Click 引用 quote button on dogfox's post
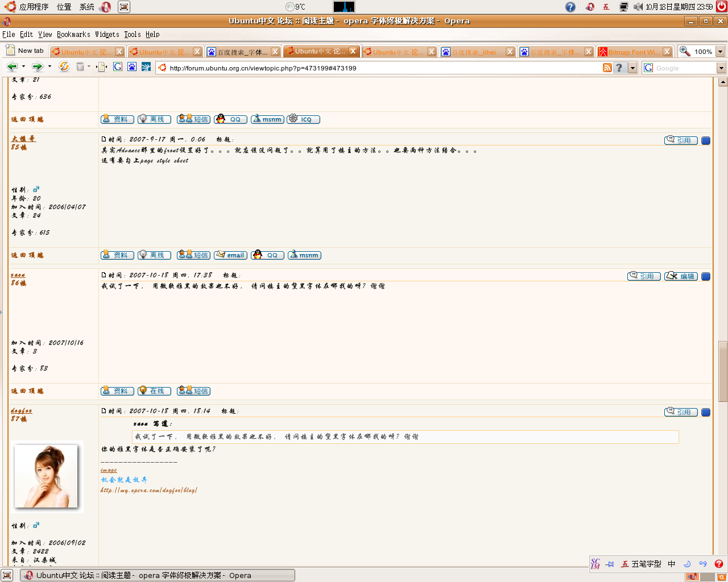Viewport: 728px width, 582px height. coord(681,412)
